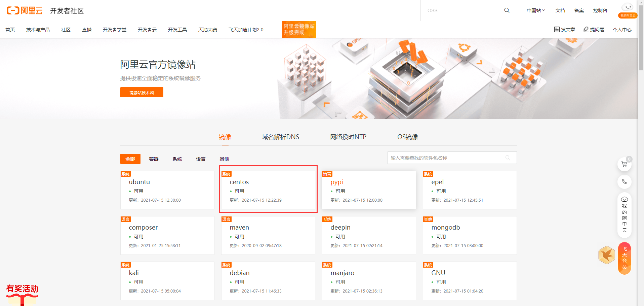644x306 pixels.
Task: Switch to the 镜像 tab
Action: pyautogui.click(x=225, y=137)
